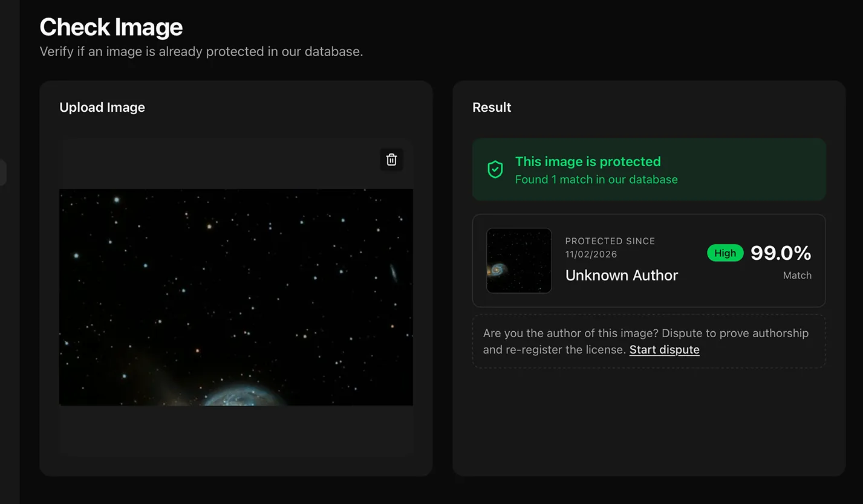Image resolution: width=863 pixels, height=504 pixels.
Task: Select the Result panel title
Action: coord(492,108)
